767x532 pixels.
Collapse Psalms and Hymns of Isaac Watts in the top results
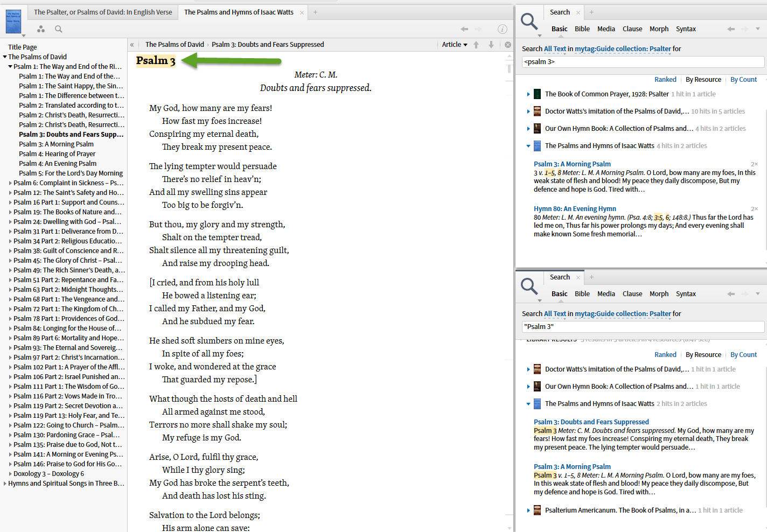click(528, 146)
